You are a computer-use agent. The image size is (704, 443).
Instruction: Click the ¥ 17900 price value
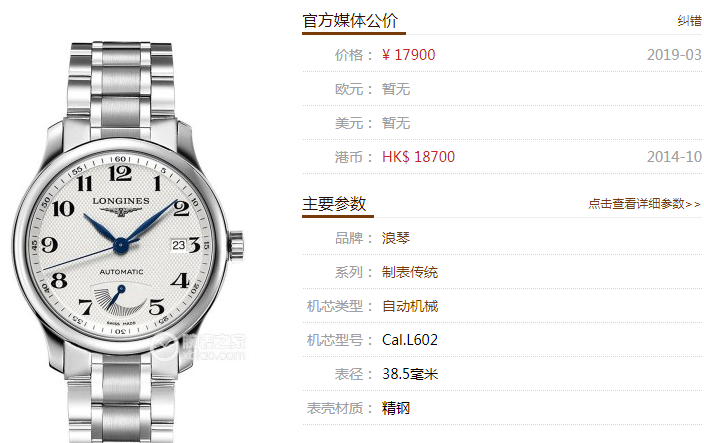(409, 55)
